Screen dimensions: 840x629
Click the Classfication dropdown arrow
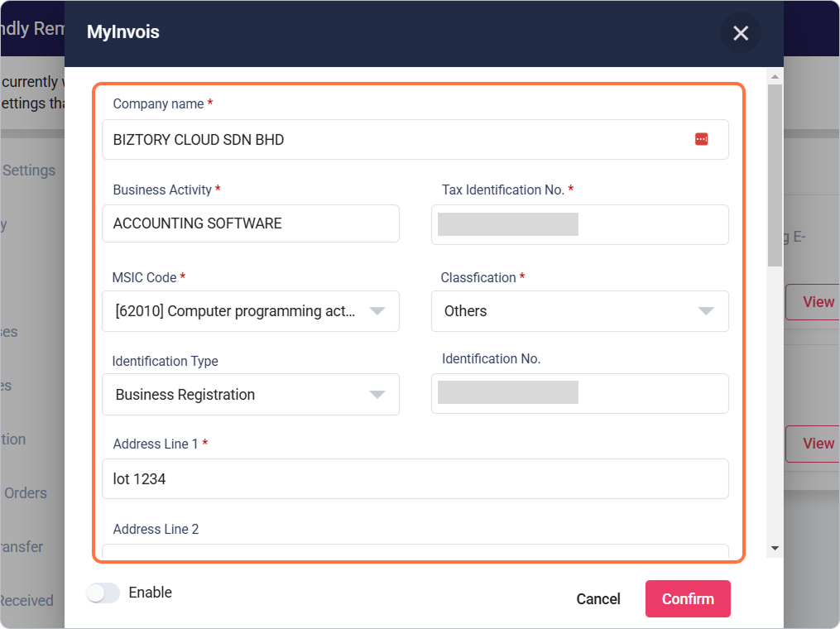[x=706, y=311]
